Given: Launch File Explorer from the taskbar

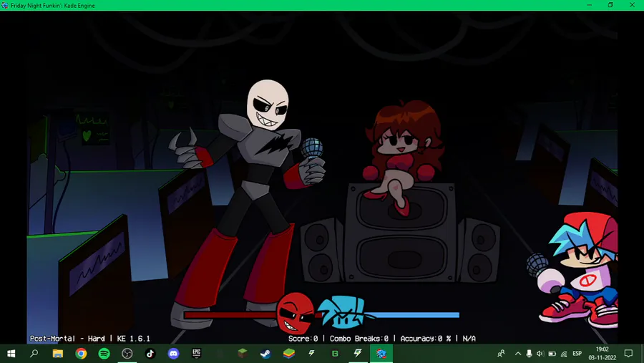Looking at the screenshot, I should (x=57, y=354).
